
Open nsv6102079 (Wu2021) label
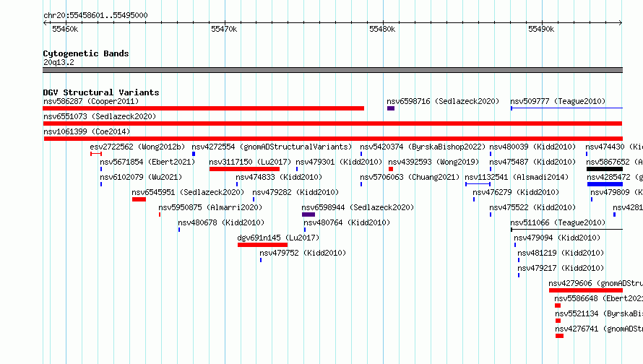point(141,177)
